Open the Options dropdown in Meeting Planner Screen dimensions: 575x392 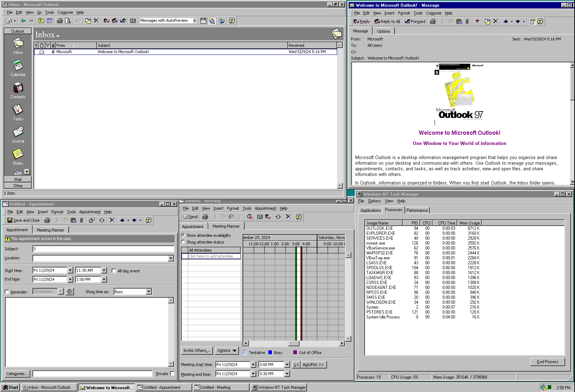[x=227, y=350]
